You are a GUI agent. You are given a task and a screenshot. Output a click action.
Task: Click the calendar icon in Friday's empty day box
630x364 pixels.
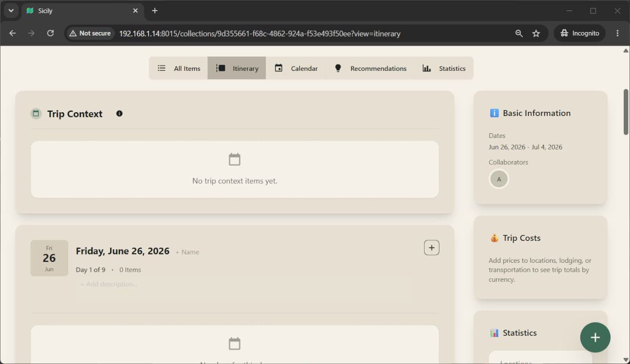(x=235, y=344)
